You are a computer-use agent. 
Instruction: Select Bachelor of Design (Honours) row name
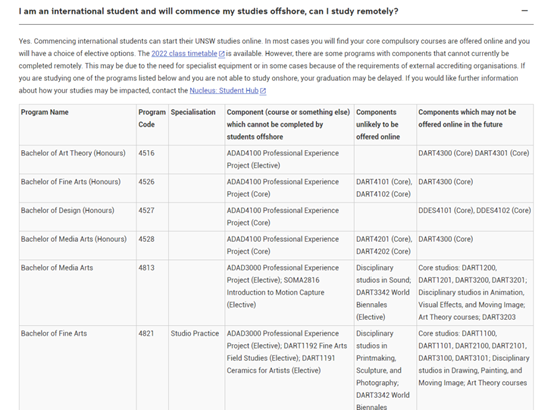click(67, 210)
